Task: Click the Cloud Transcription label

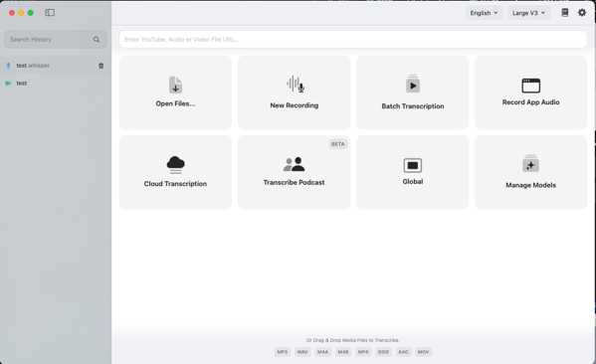Action: point(175,184)
